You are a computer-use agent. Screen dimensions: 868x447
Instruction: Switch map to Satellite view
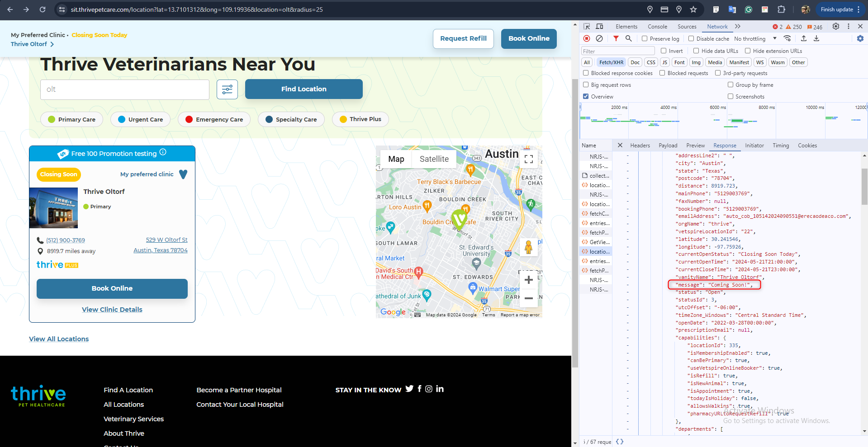434,159
